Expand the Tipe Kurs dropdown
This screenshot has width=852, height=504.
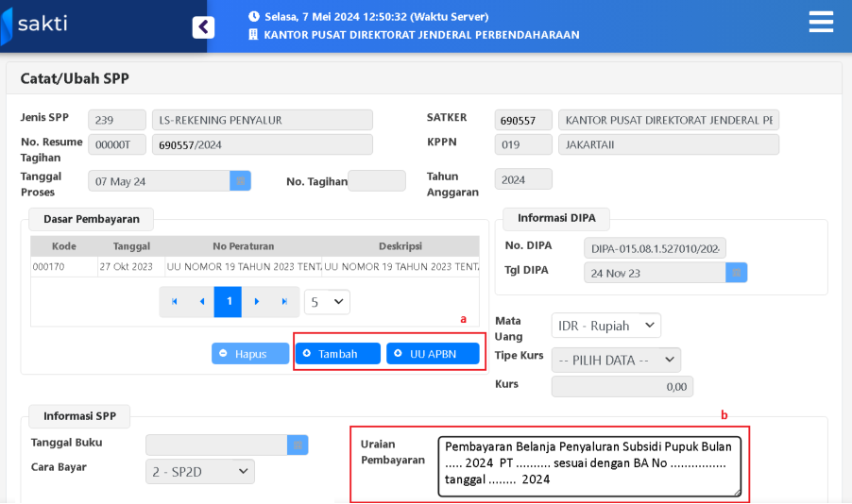pos(616,360)
